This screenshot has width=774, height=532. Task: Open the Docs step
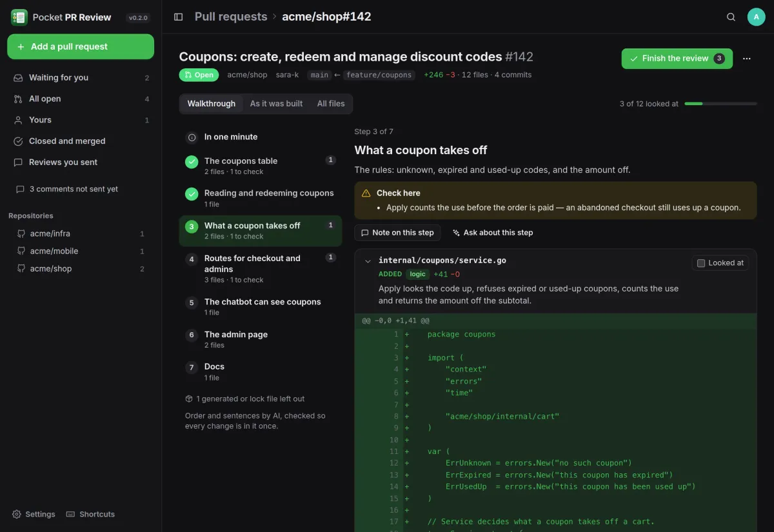point(261,371)
